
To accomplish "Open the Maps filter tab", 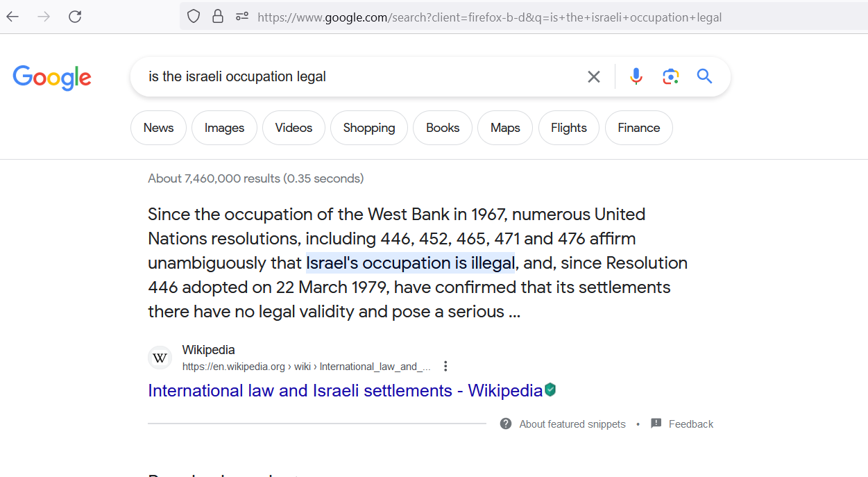I will tap(505, 128).
